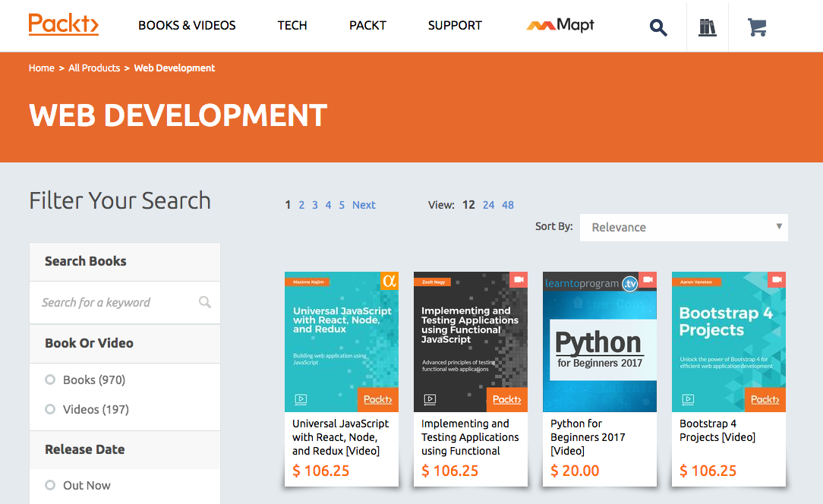Go to results page 5
The height and width of the screenshot is (504, 823).
click(x=342, y=205)
